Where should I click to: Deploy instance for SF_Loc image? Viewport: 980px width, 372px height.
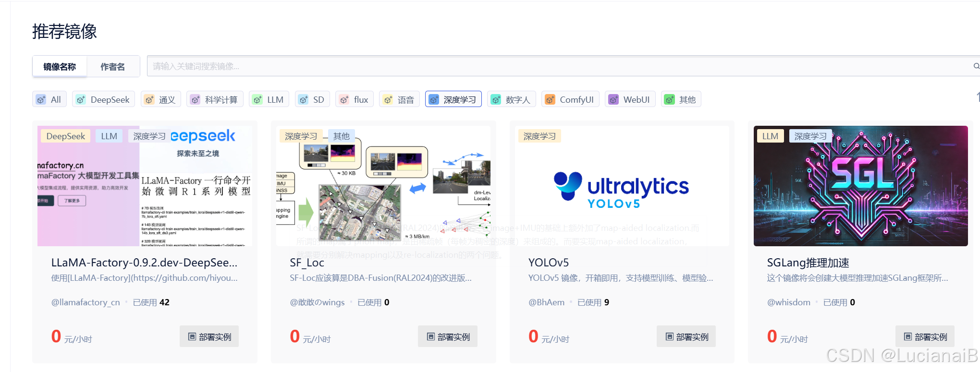tap(448, 336)
